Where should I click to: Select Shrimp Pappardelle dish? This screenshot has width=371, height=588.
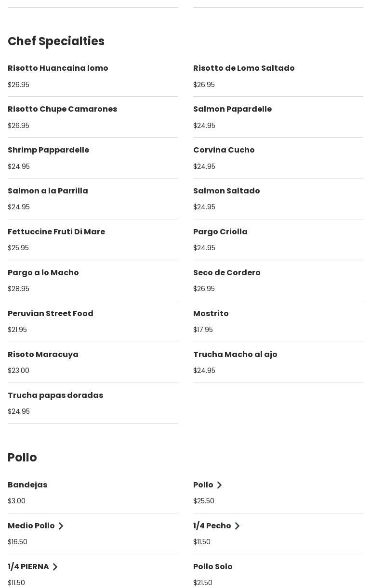[48, 150]
